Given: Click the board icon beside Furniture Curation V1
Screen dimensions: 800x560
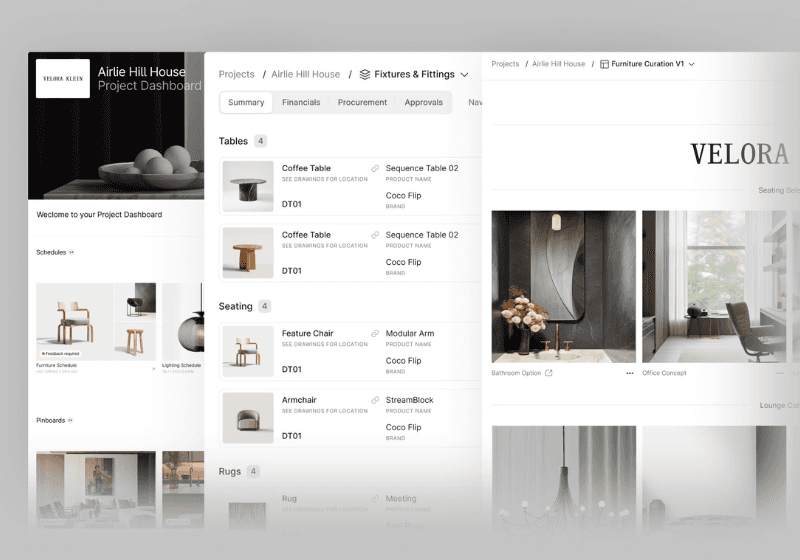Looking at the screenshot, I should tap(604, 64).
